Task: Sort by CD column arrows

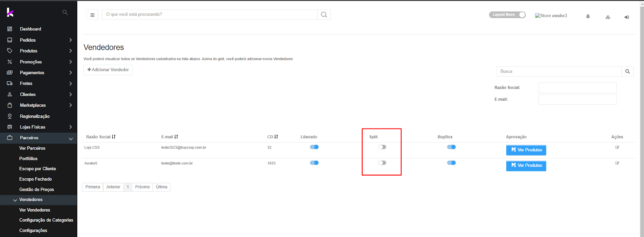Action: tap(276, 137)
